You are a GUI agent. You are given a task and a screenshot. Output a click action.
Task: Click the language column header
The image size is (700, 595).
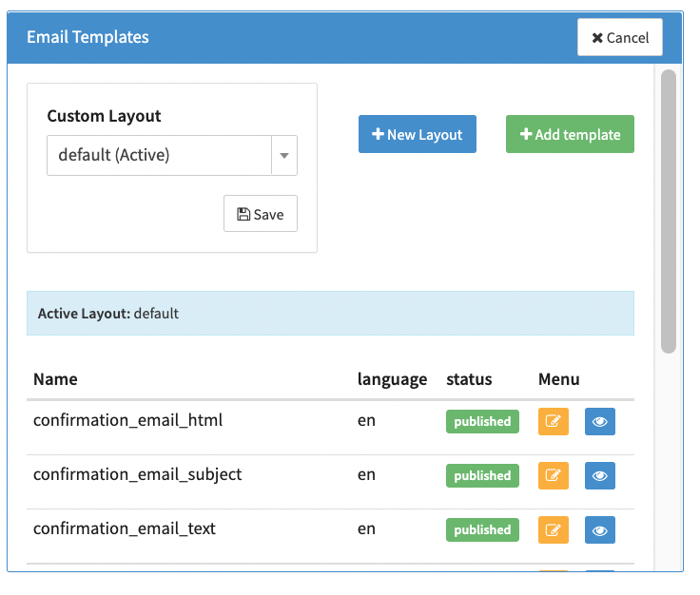pos(392,379)
